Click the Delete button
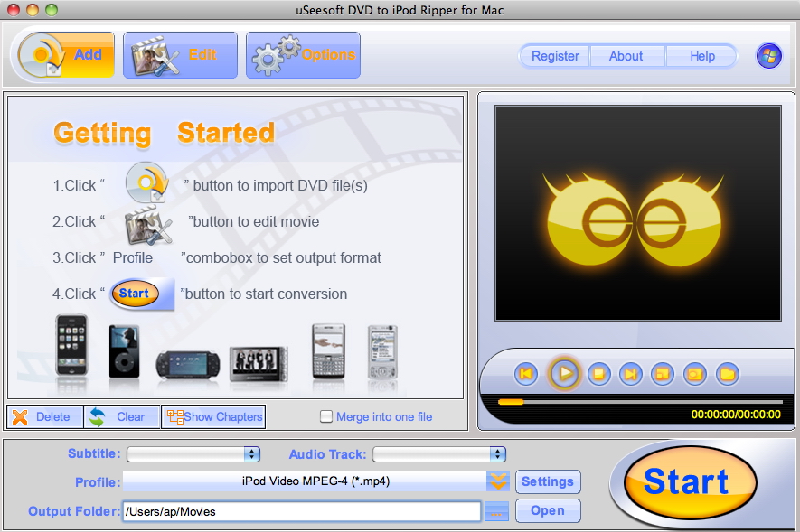The width and height of the screenshot is (800, 532). click(45, 416)
